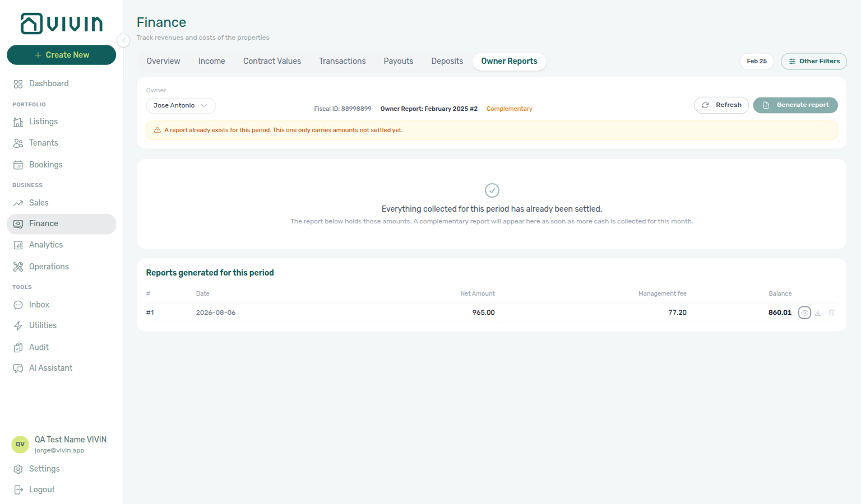Open the Other Filters button
This screenshot has width=861, height=504.
coord(814,62)
